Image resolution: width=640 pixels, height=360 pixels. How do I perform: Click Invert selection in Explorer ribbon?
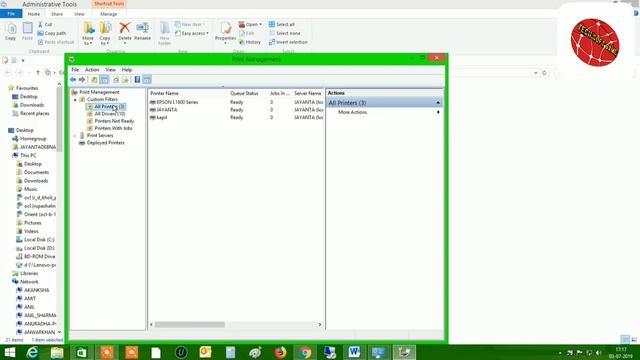click(x=288, y=42)
